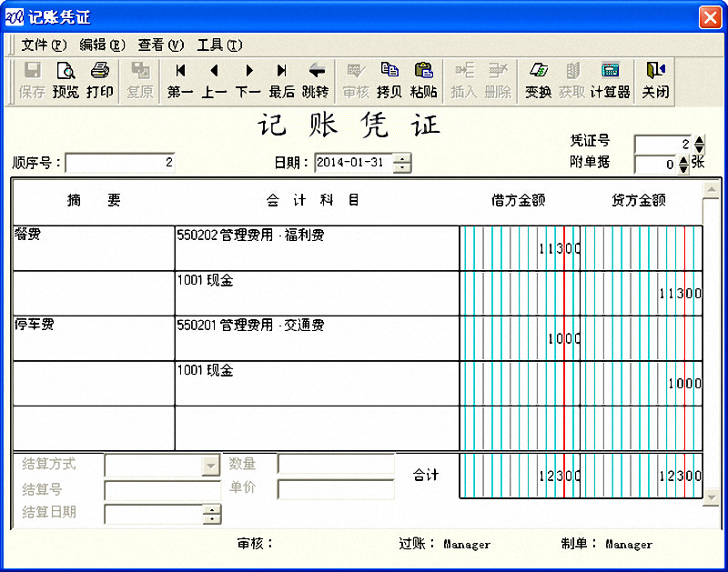Click the 日期 field showing 2014-01-31
The height and width of the screenshot is (572, 728).
[x=354, y=163]
